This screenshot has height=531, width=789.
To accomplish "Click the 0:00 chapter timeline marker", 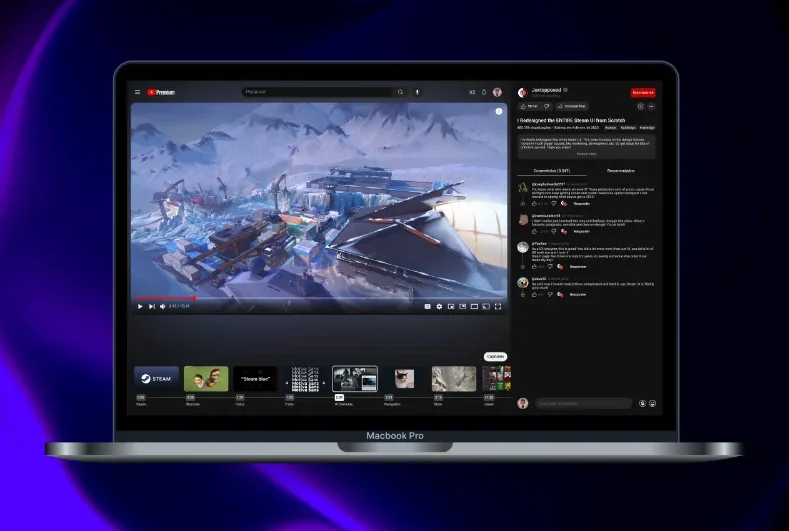I will (141, 398).
